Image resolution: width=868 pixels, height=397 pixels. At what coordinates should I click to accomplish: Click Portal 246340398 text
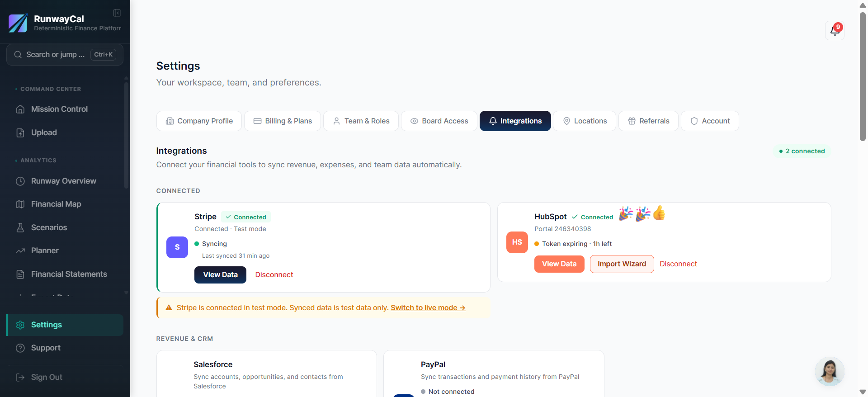point(562,229)
